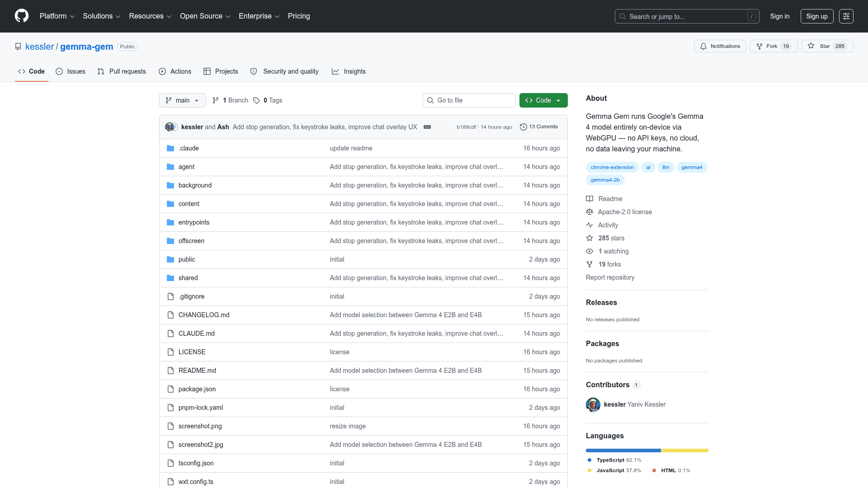Viewport: 868px width, 488px height.
Task: Star the gemma-gem repository
Action: point(827,46)
